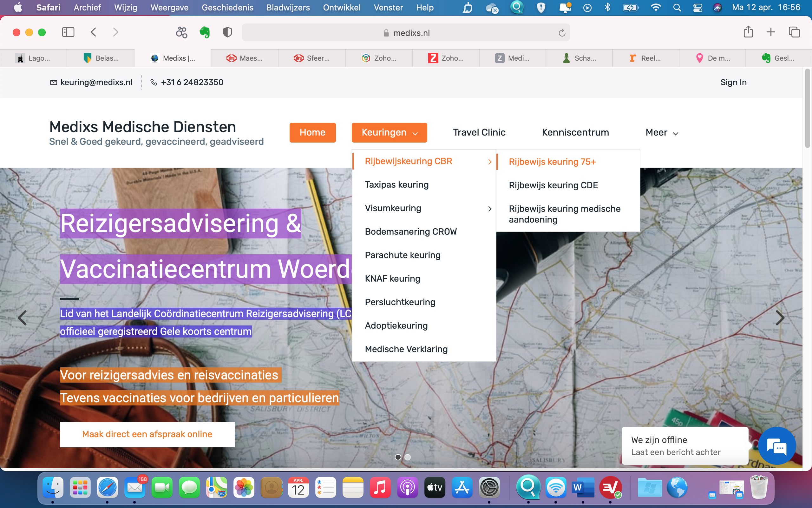Reload the page with the refresh icon
The width and height of the screenshot is (812, 508).
pyautogui.click(x=562, y=33)
